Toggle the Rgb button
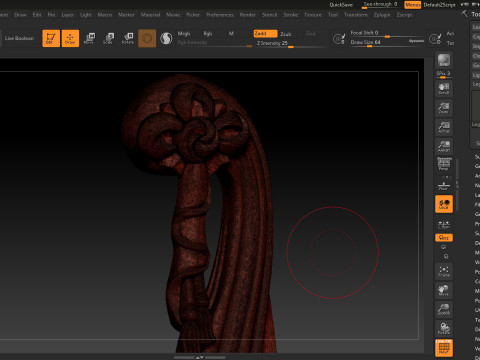 click(x=208, y=34)
